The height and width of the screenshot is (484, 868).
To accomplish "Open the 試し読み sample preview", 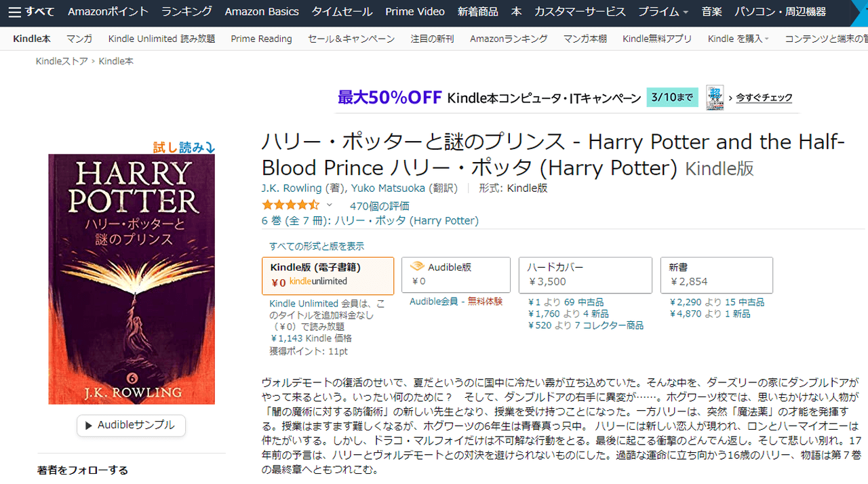I will (x=184, y=147).
